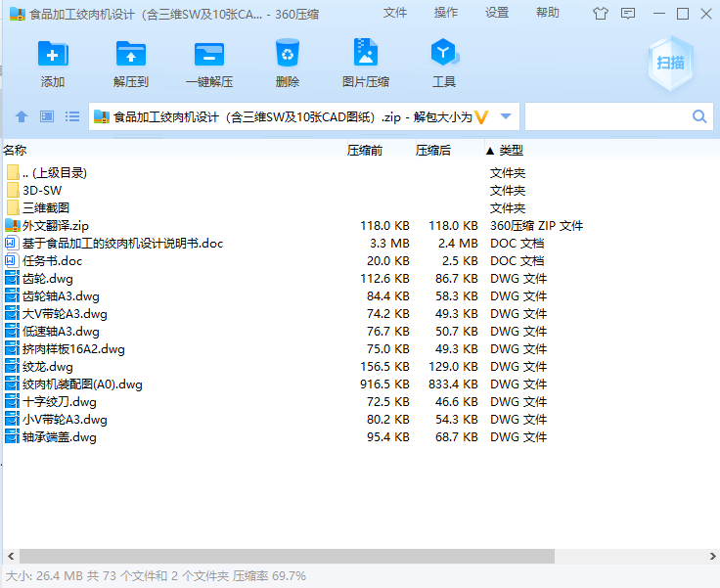Go up one level with the arrow icon

22,116
